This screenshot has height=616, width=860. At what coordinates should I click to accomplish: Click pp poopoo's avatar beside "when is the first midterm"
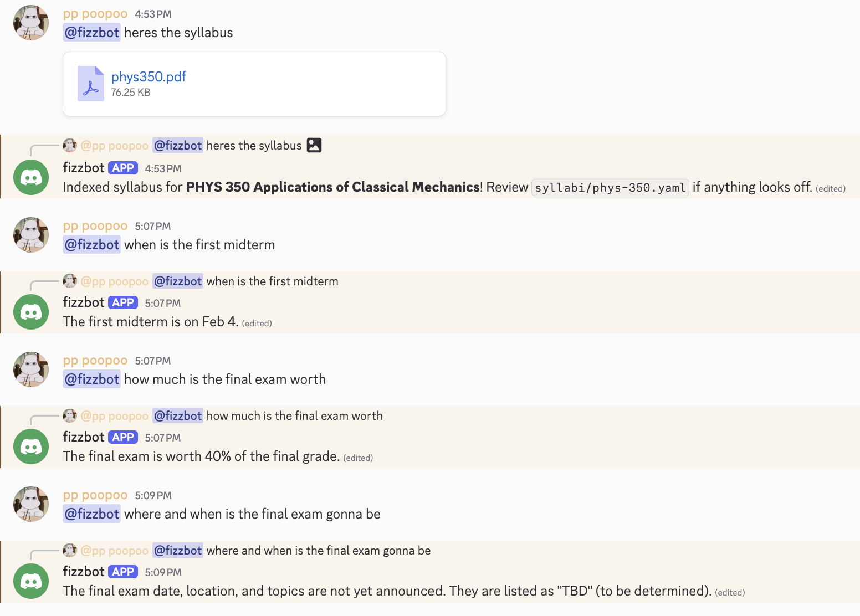click(31, 235)
